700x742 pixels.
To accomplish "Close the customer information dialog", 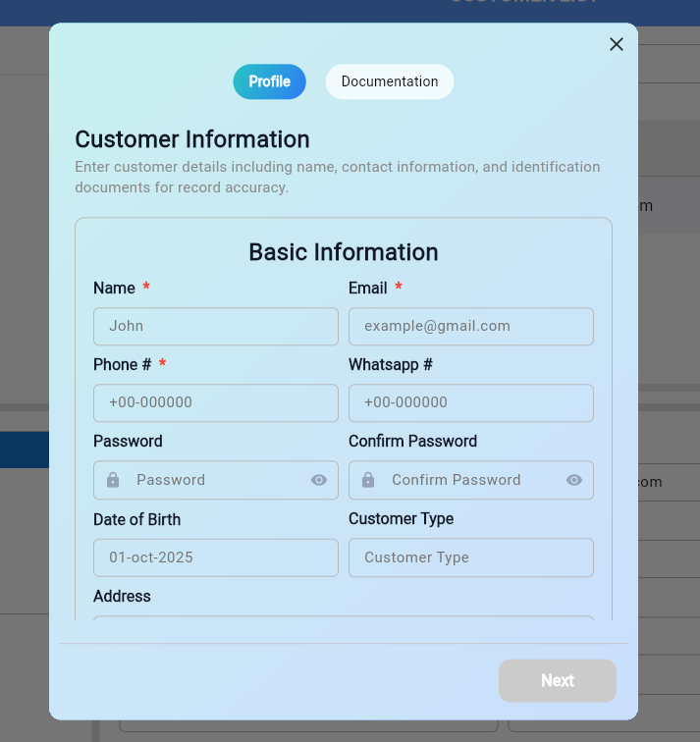I will point(617,44).
